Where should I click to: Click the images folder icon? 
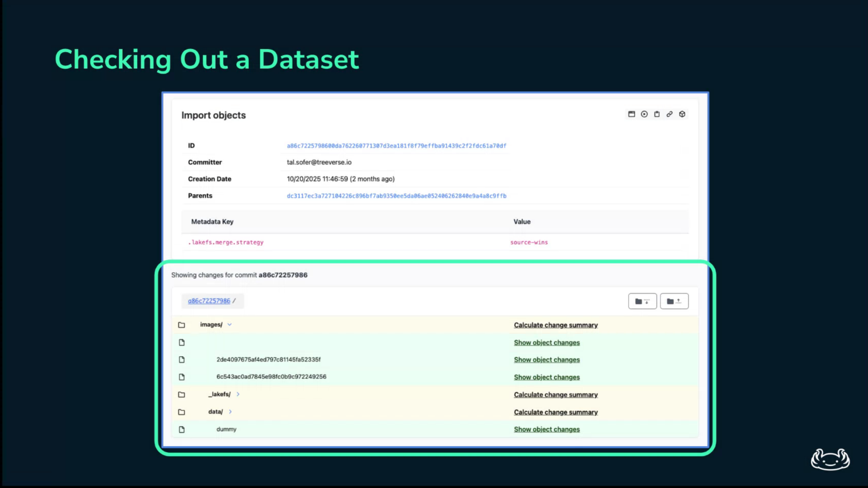(x=181, y=325)
